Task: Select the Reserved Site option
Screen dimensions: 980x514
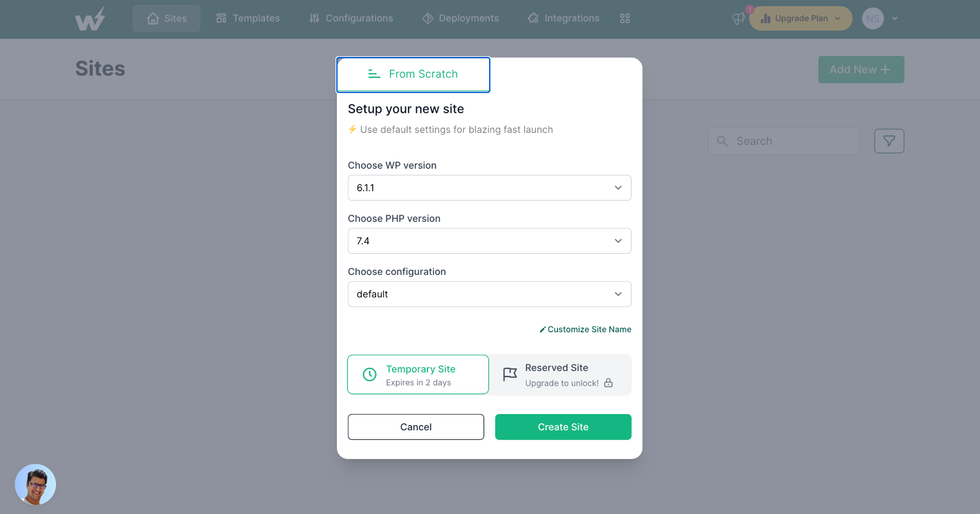Action: pyautogui.click(x=560, y=374)
